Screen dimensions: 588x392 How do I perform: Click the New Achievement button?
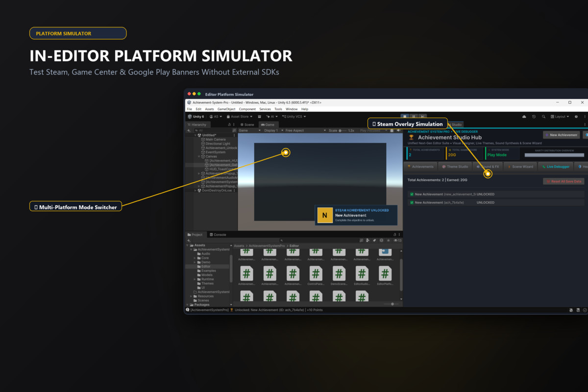[x=562, y=135]
